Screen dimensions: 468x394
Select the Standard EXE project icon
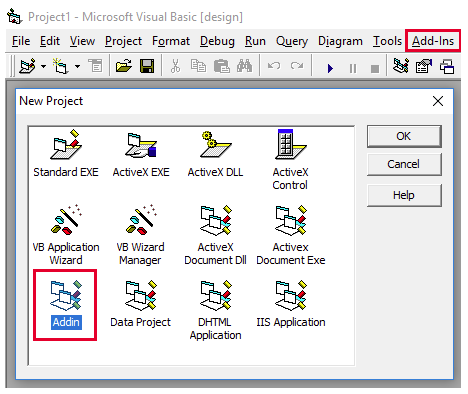pos(66,145)
